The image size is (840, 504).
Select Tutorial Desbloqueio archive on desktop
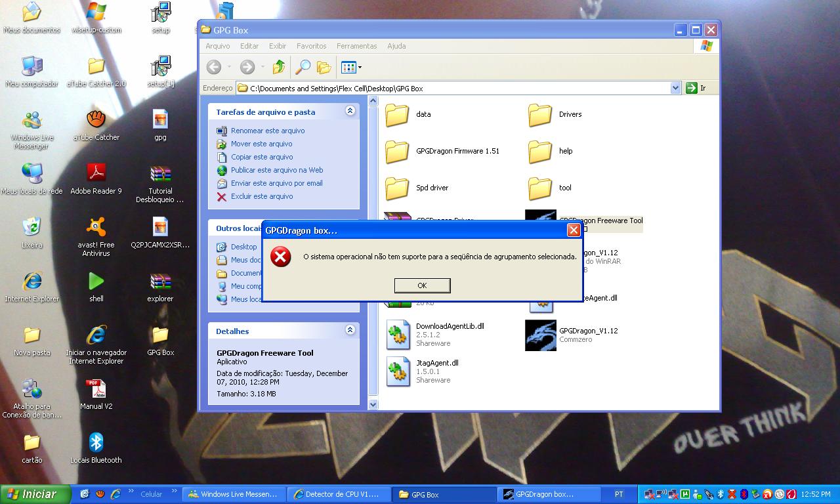[x=160, y=183]
